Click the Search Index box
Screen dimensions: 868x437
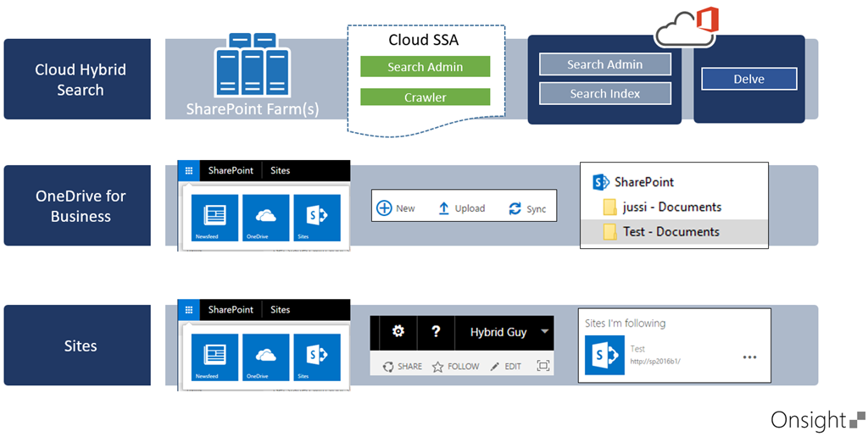605,93
